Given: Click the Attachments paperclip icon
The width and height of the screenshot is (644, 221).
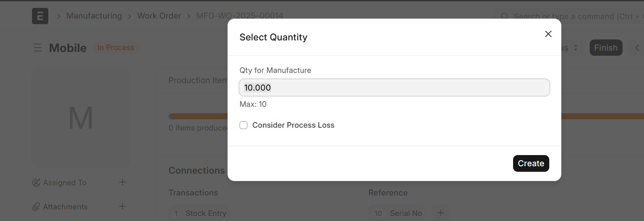Looking at the screenshot, I should coord(36,207).
